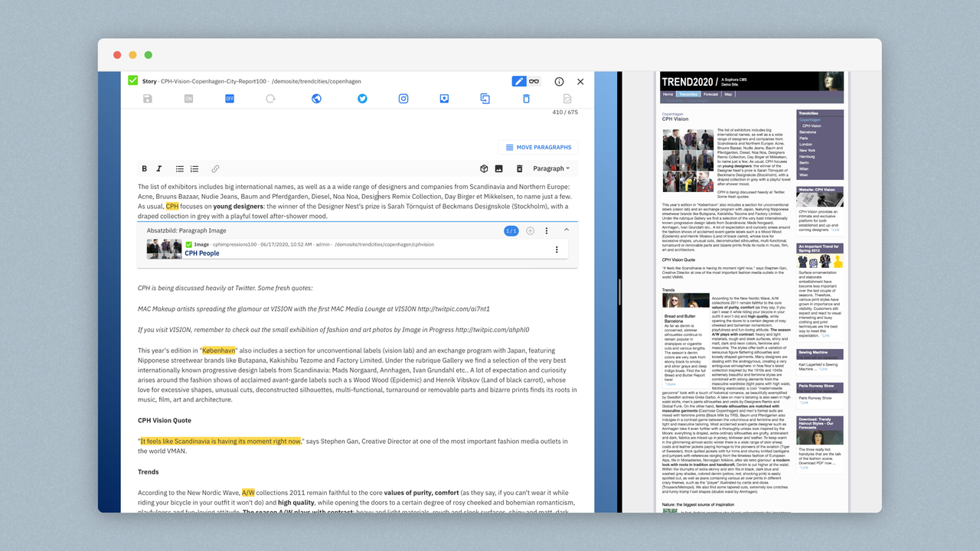Image resolution: width=980 pixels, height=551 pixels.
Task: Click the MOVE PARAGRAPHS button
Action: [x=537, y=147]
